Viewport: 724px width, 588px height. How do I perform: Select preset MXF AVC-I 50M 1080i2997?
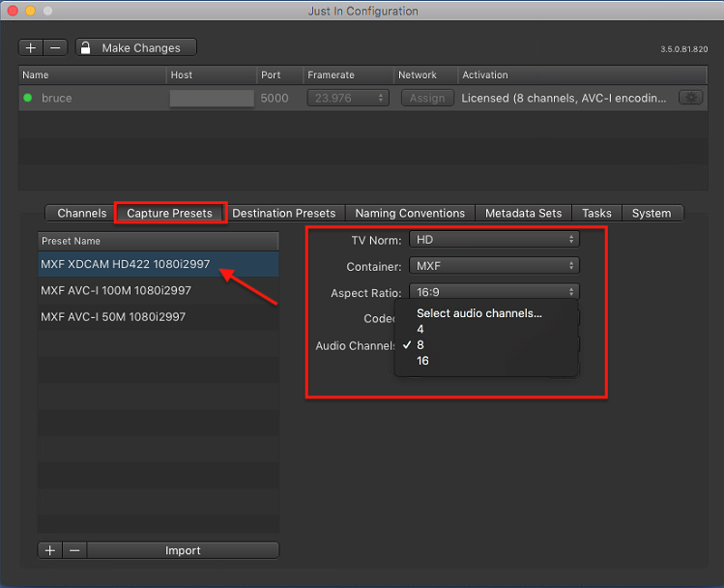pos(159,317)
